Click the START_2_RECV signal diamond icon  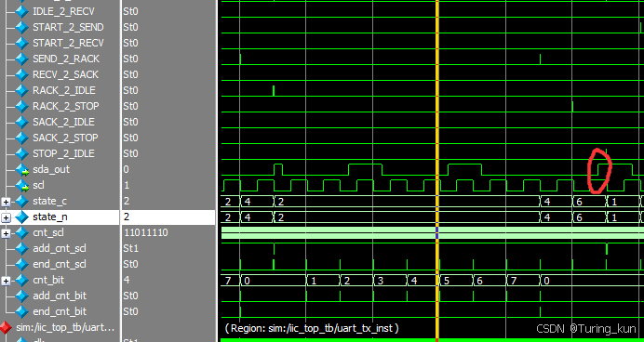tap(21, 43)
